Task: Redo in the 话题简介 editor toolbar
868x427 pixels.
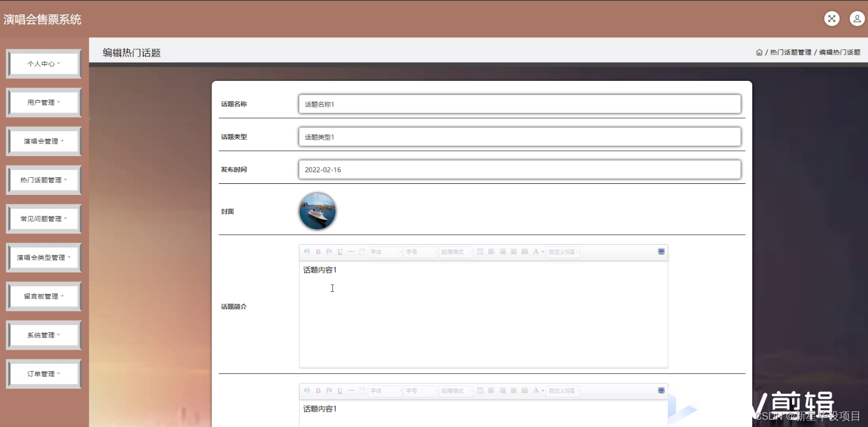Action: pos(329,251)
